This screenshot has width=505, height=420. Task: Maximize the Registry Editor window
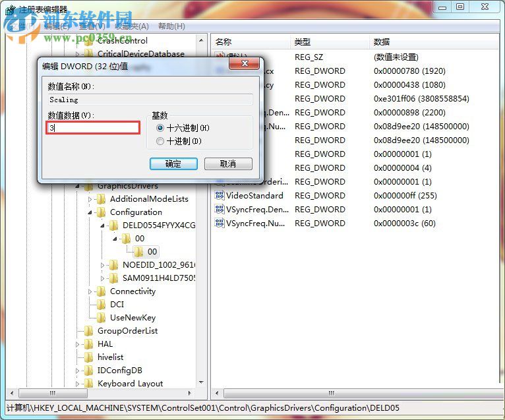[x=460, y=7]
